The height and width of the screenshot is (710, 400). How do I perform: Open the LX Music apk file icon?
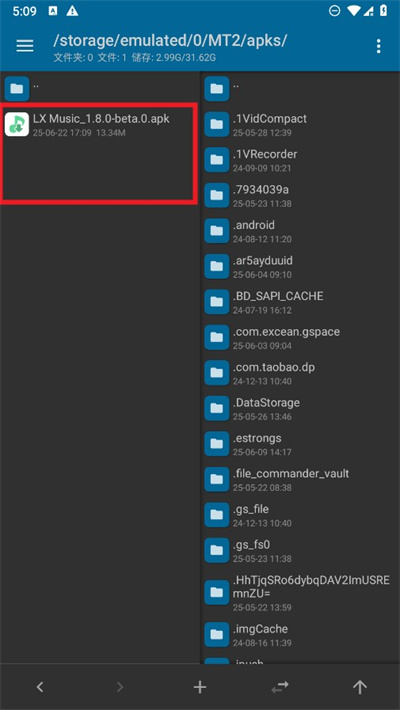tap(17, 124)
